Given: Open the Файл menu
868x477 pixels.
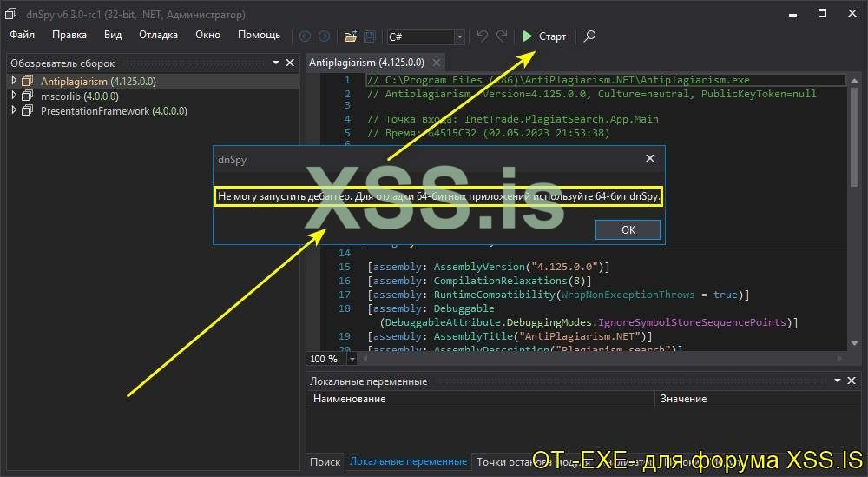Looking at the screenshot, I should coord(23,35).
